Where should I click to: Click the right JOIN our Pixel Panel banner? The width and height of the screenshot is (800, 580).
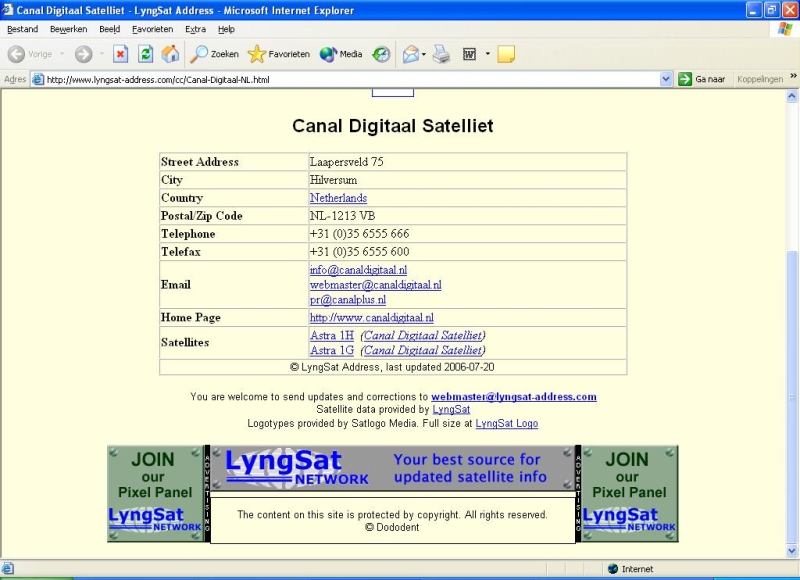[x=630, y=494]
